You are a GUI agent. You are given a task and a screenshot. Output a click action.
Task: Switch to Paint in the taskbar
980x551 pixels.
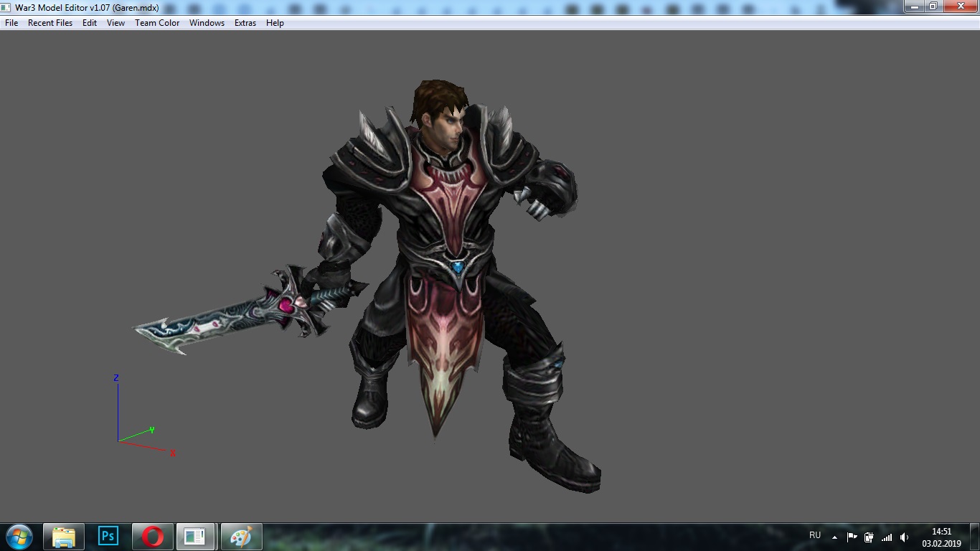tap(242, 537)
